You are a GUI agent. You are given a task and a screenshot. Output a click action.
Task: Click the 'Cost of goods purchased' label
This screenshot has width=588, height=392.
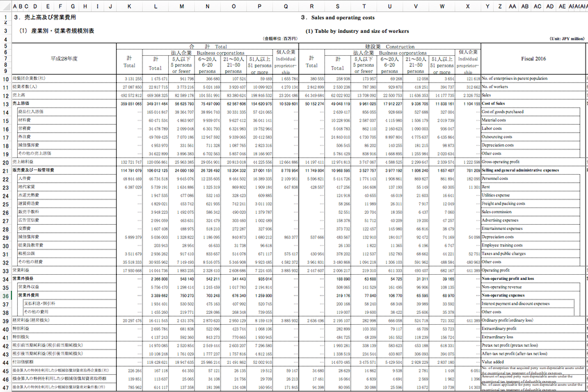click(502, 112)
